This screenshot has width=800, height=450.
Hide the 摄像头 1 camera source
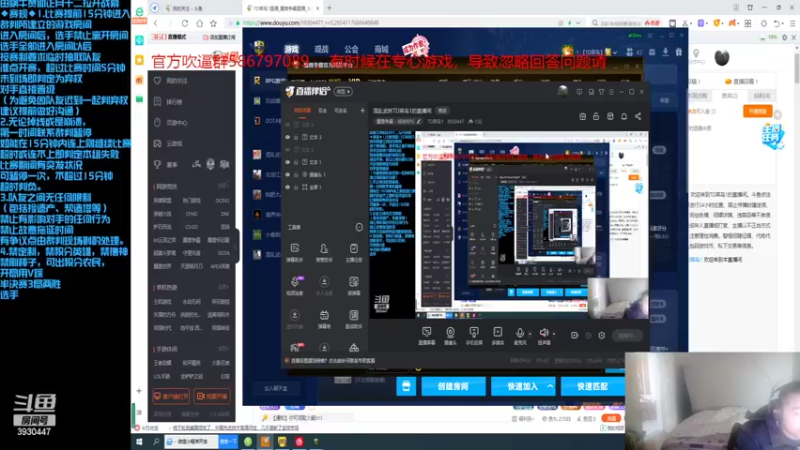tap(288, 174)
